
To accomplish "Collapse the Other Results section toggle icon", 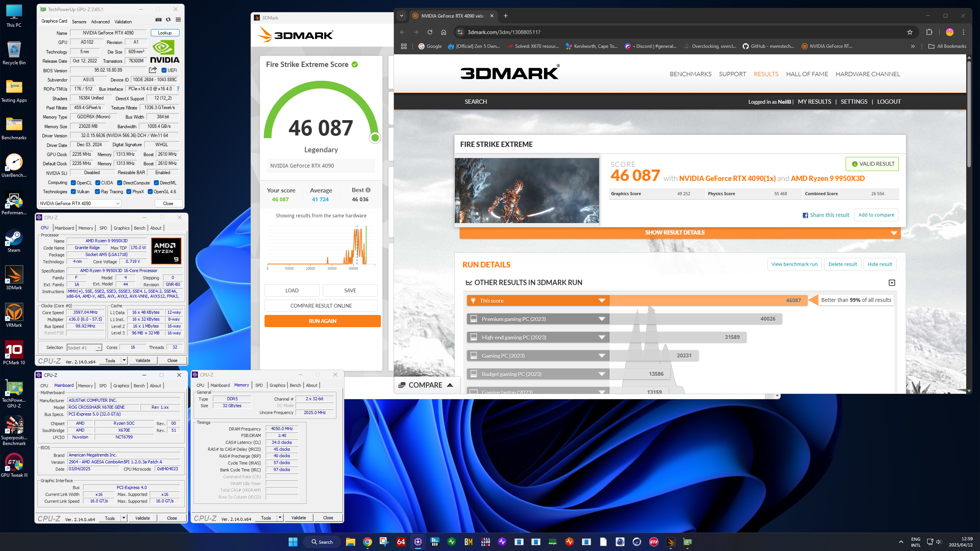I will click(892, 283).
